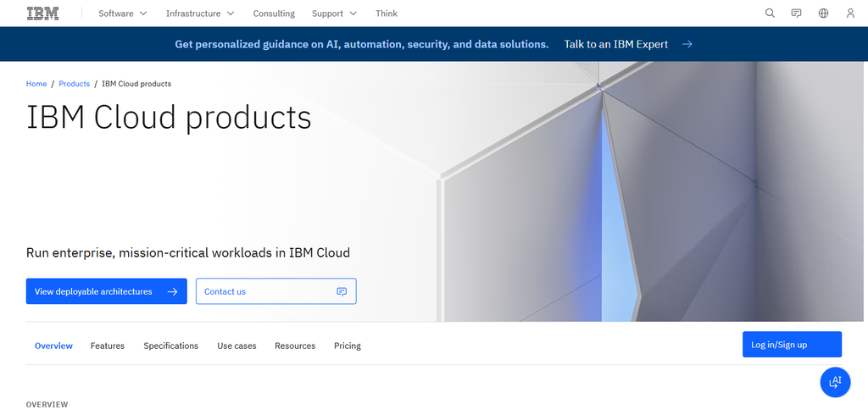Image resolution: width=868 pixels, height=415 pixels.
Task: Click View deployable architectures button
Action: [106, 291]
